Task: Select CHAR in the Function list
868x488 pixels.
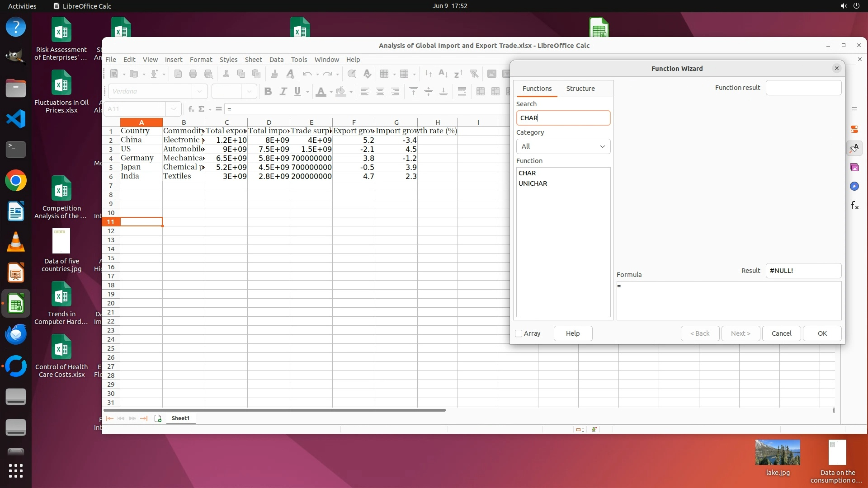Action: click(x=527, y=173)
